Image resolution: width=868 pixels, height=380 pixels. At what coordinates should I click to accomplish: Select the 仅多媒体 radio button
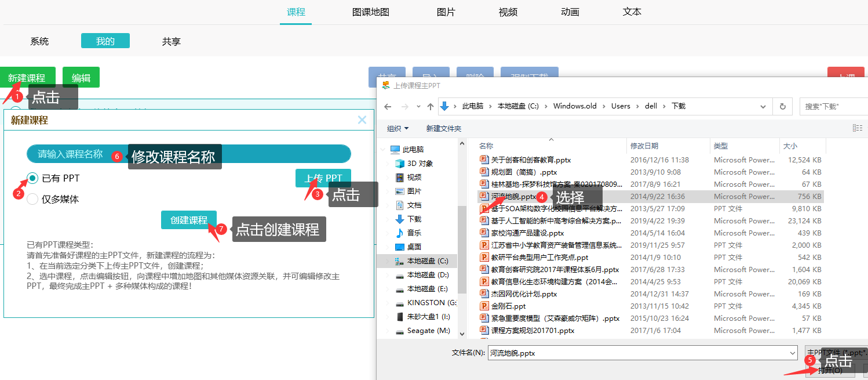point(33,199)
